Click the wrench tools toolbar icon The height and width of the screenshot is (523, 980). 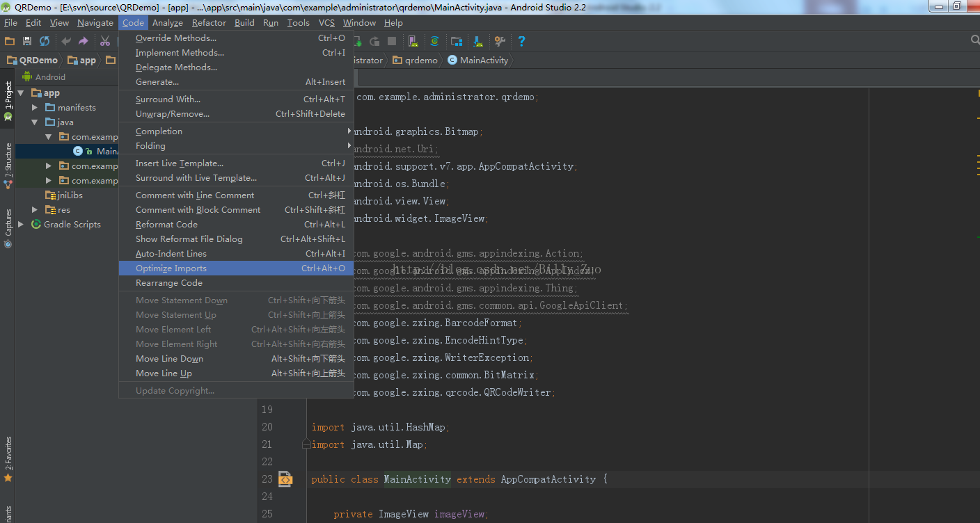tap(500, 42)
